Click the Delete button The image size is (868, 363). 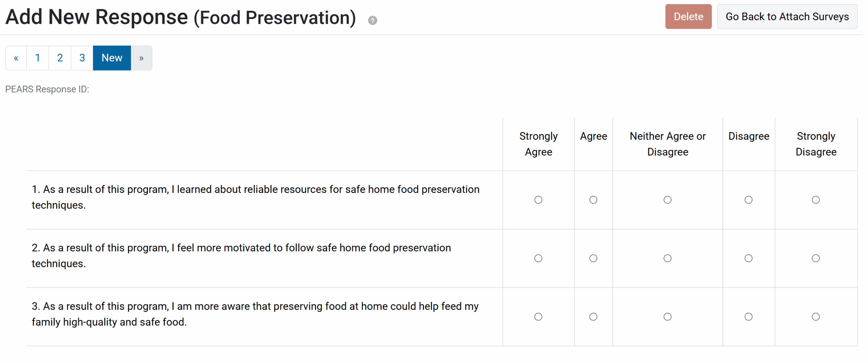coord(688,17)
